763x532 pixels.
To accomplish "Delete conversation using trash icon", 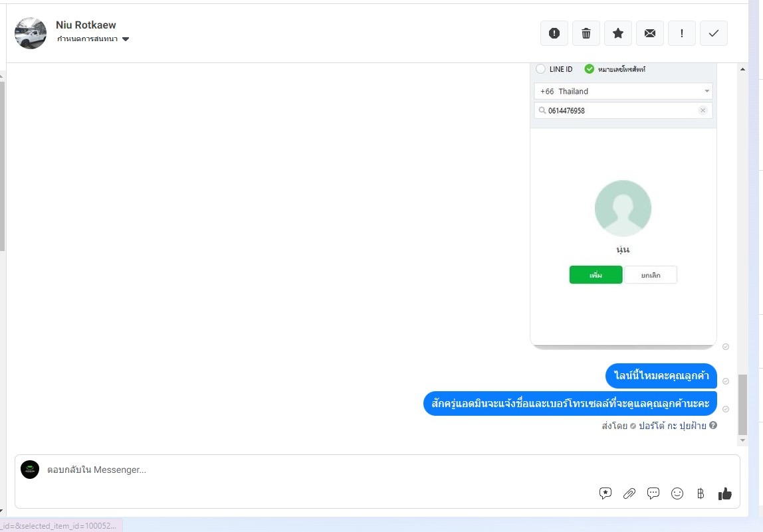I will tap(586, 33).
